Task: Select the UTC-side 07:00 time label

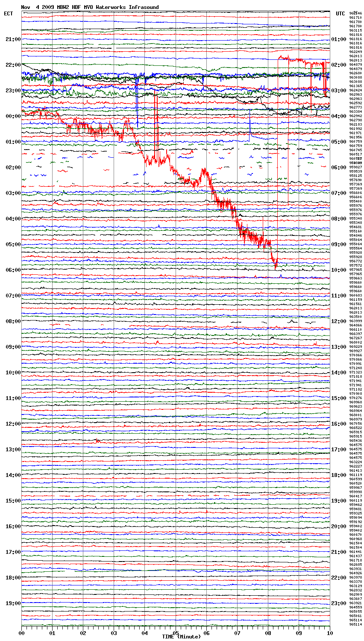Action: click(x=339, y=193)
